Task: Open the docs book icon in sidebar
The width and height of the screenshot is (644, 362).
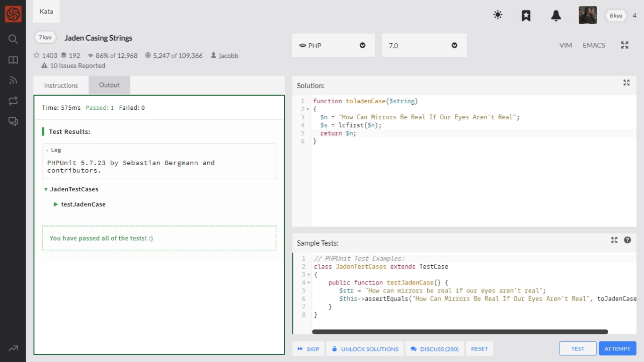Action: [13, 60]
